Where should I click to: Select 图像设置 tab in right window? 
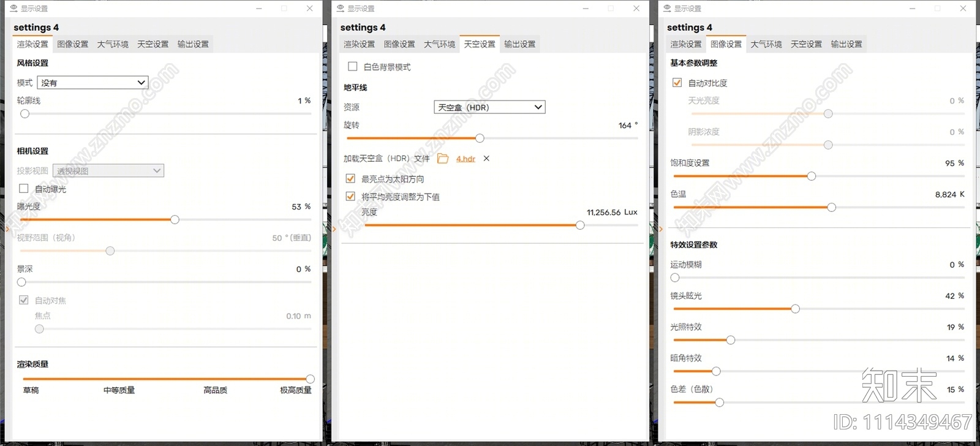726,44
